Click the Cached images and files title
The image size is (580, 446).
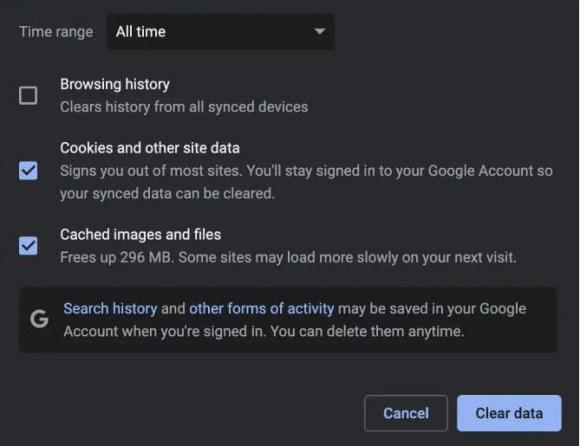point(141,234)
